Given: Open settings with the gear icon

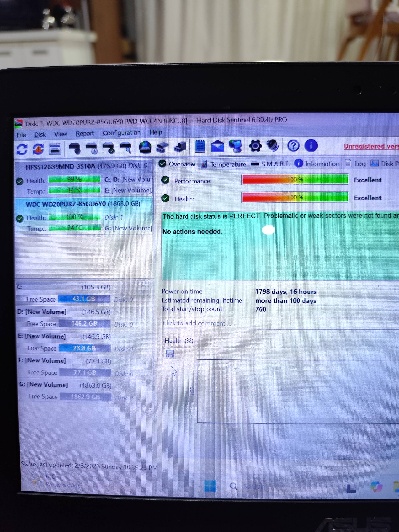Looking at the screenshot, I should point(255,146).
